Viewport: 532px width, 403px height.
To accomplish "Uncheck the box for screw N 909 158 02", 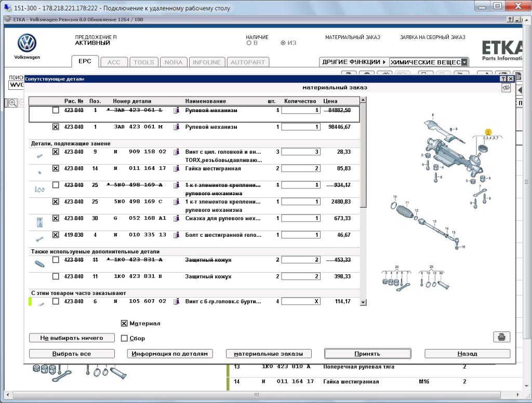I will [56, 152].
